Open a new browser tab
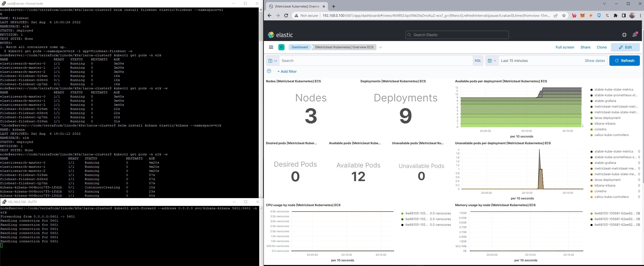The image size is (644, 266). [334, 6]
